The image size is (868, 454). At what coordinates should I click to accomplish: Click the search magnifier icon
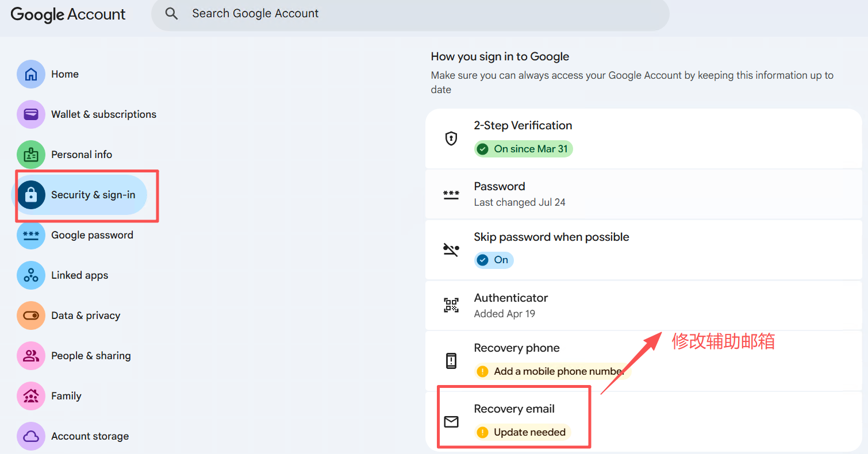click(171, 13)
